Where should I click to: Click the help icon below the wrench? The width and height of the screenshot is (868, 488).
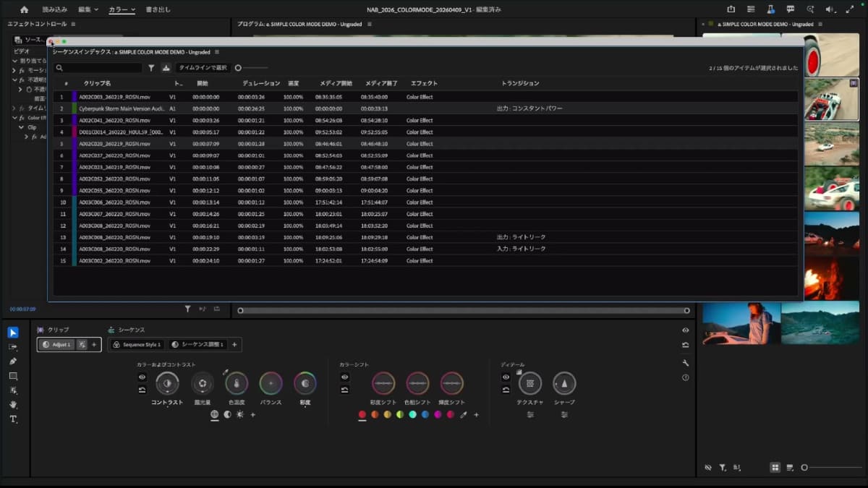tap(685, 377)
